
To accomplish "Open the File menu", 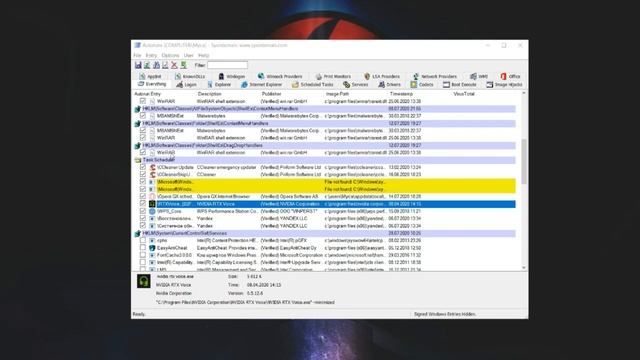I will [x=137, y=56].
